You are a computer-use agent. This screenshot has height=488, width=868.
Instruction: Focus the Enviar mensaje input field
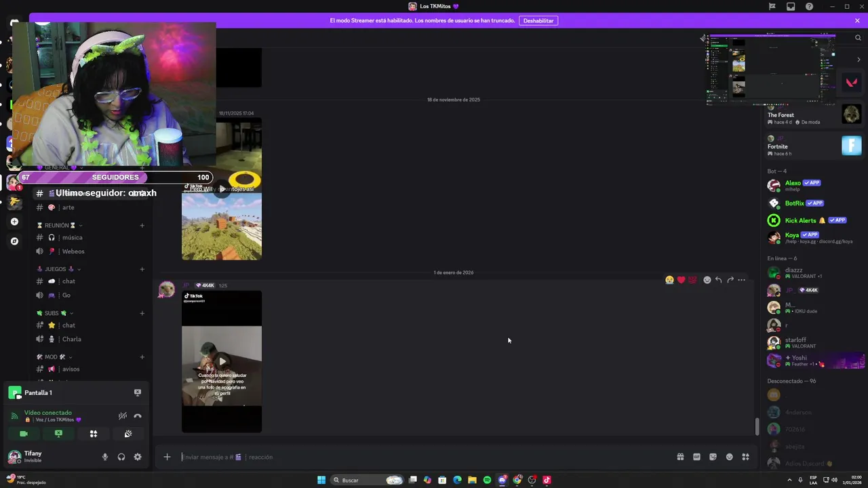420,457
